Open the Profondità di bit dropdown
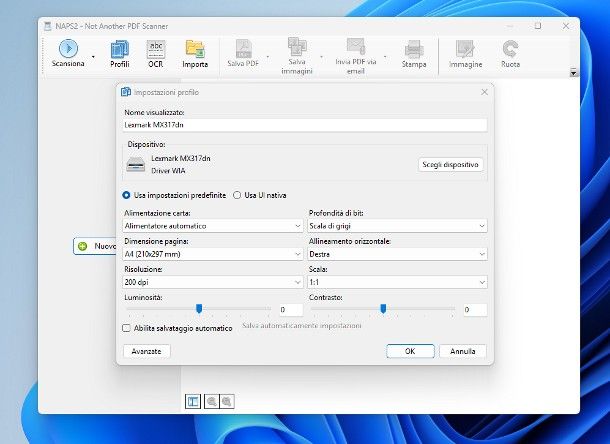 click(397, 226)
